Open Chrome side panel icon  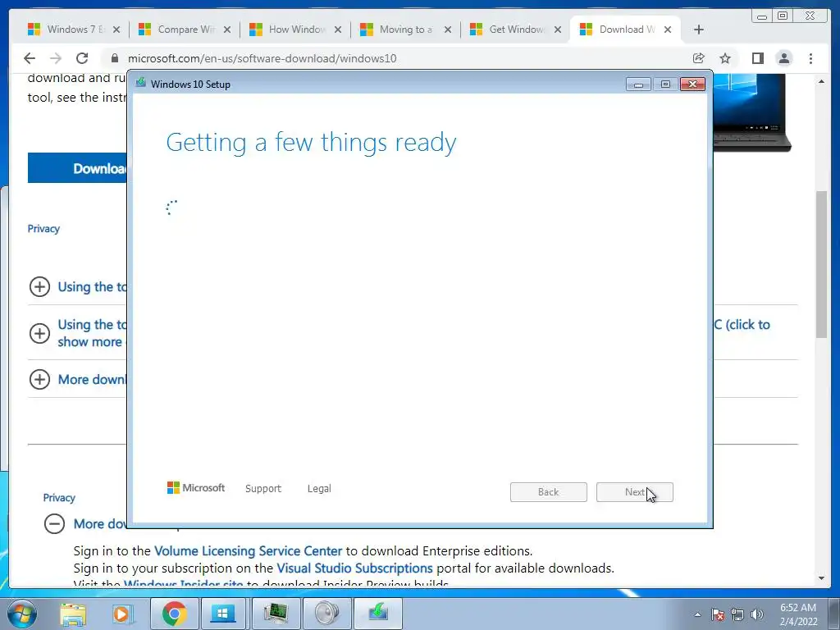757,58
